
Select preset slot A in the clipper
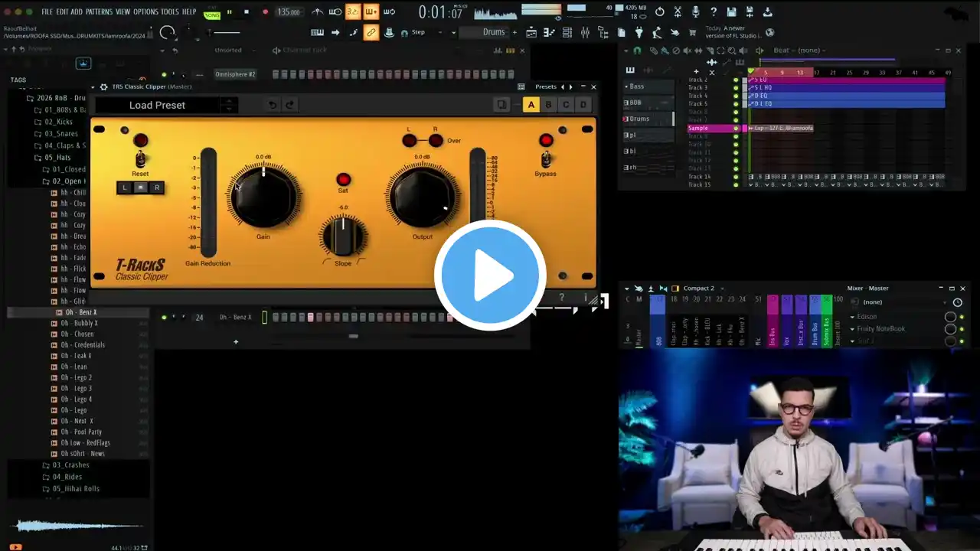tap(531, 105)
